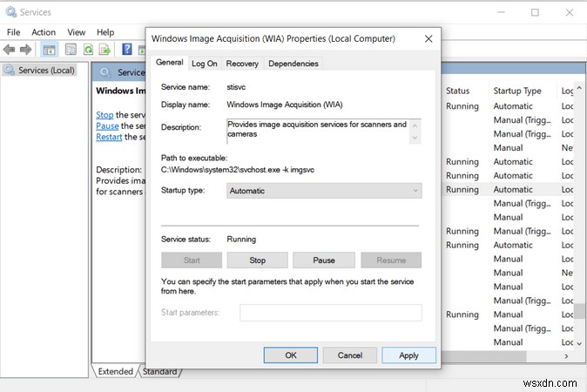
Task: Click the Apply button
Action: (408, 355)
